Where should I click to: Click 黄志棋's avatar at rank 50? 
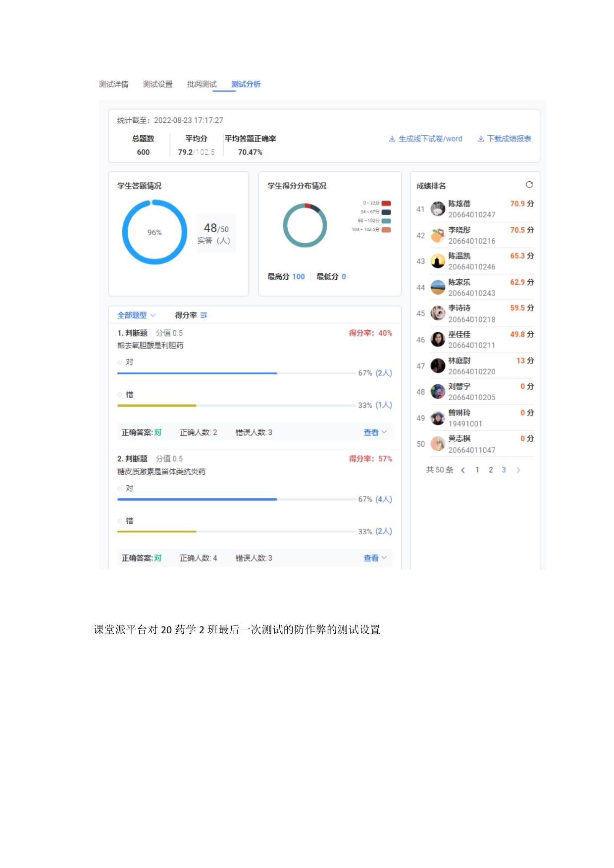(x=438, y=444)
